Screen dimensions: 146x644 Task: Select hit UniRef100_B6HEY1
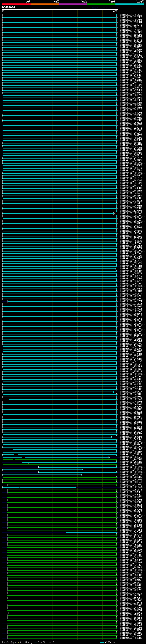(131, 95)
